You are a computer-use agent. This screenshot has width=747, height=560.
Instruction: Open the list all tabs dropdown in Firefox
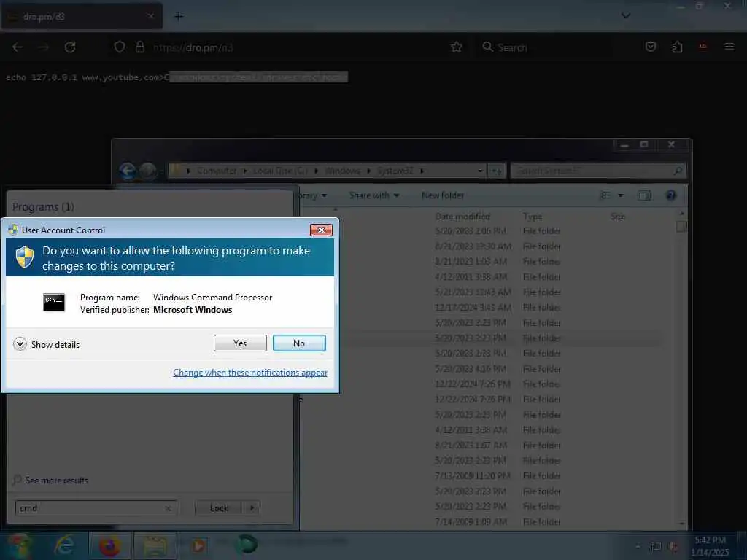pyautogui.click(x=626, y=16)
